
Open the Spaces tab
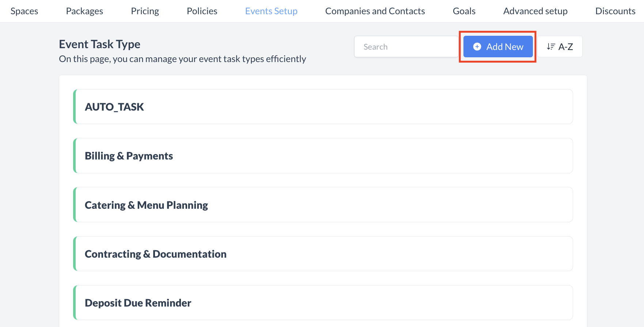[24, 11]
